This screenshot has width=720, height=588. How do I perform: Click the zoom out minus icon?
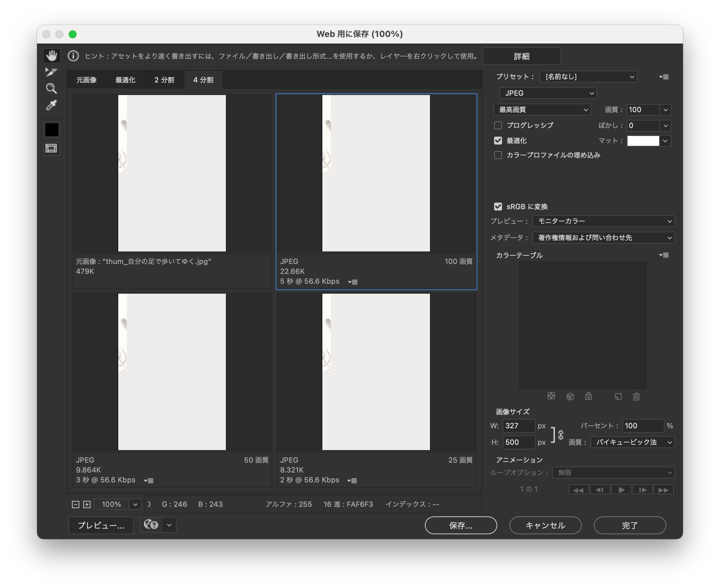tap(76, 504)
